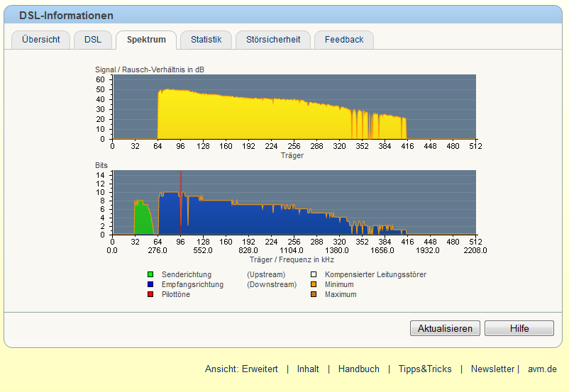Switch to the DSL tab

tap(93, 40)
